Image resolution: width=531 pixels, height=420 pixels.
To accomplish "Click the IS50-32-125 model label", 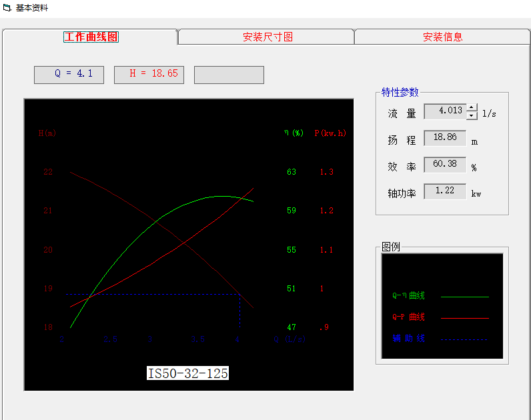I will pyautogui.click(x=187, y=373).
